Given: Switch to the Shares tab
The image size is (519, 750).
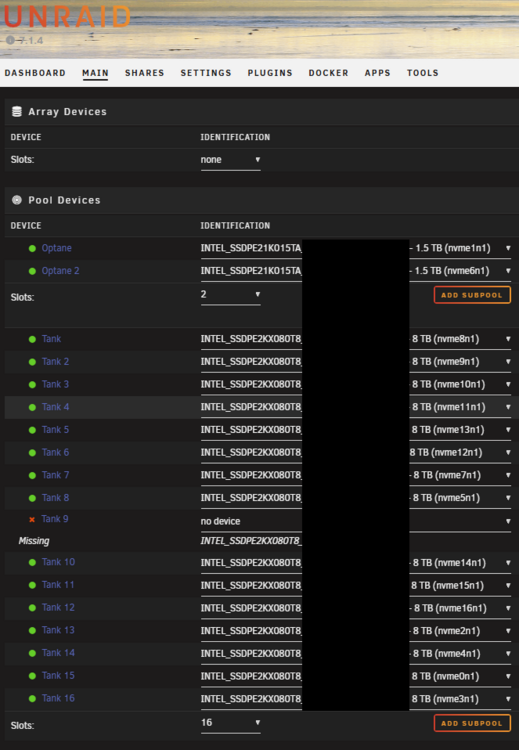Looking at the screenshot, I should pos(144,73).
